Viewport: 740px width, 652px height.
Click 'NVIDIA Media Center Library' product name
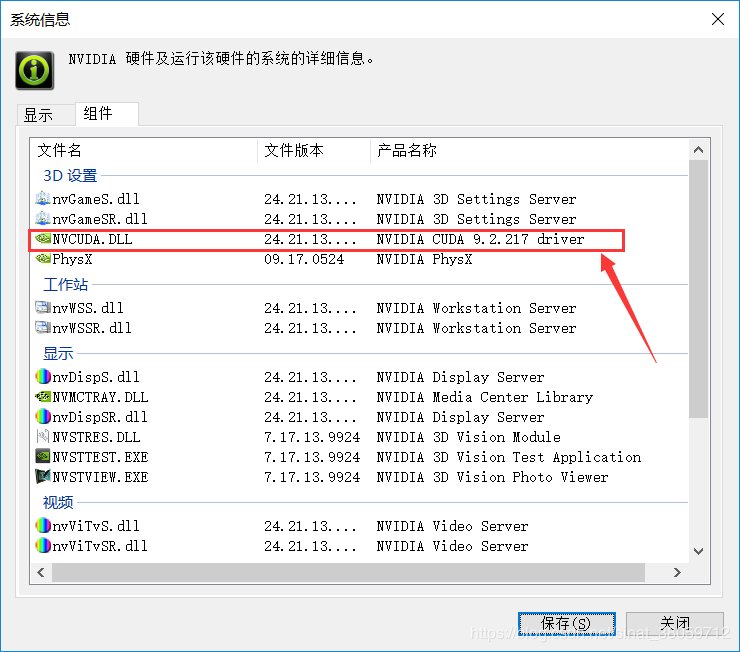[x=485, y=397]
